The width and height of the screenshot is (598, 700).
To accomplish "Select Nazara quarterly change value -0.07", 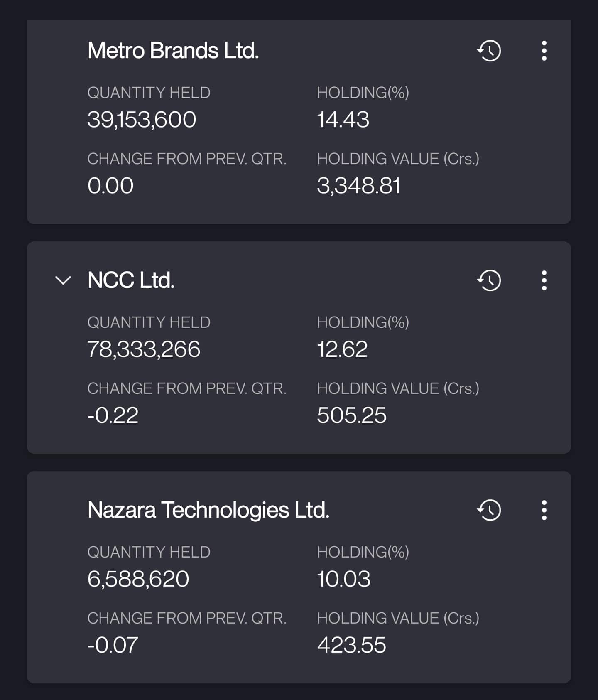I will [113, 645].
